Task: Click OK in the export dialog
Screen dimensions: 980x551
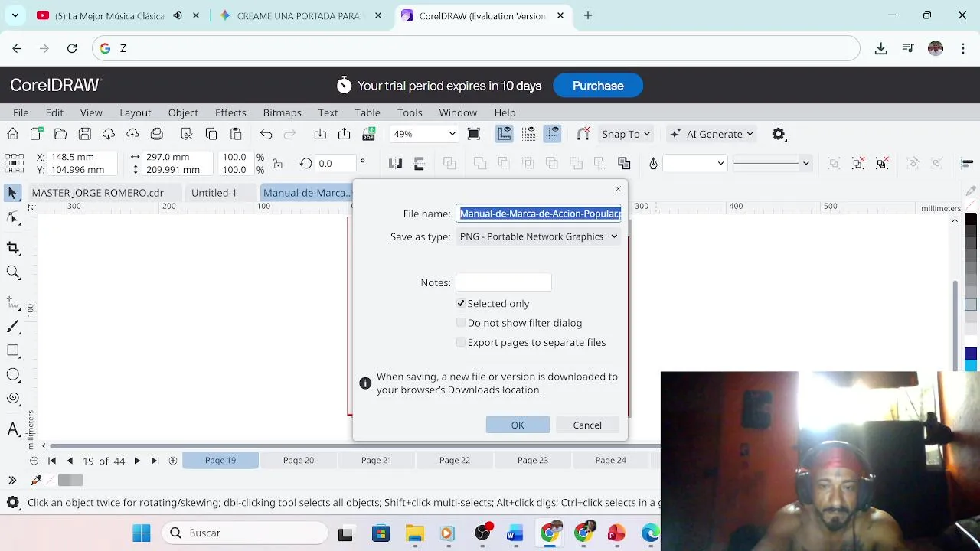Action: pyautogui.click(x=518, y=425)
